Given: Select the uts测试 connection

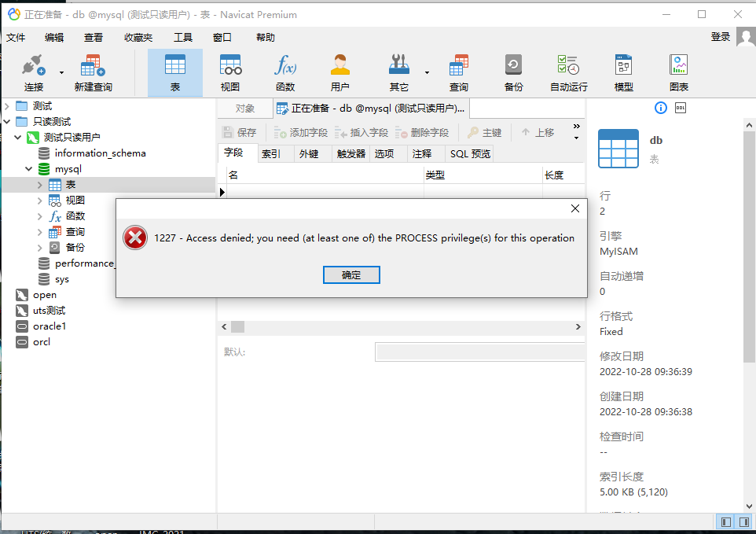Looking at the screenshot, I should tap(49, 311).
